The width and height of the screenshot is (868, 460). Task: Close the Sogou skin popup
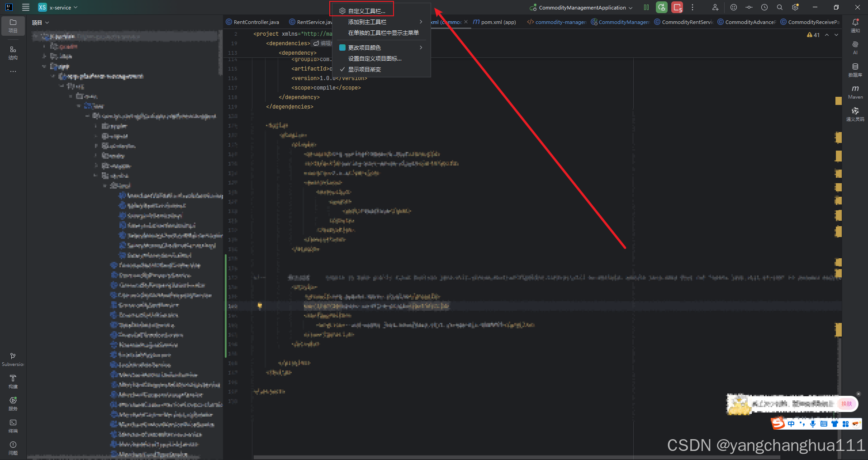(x=859, y=394)
